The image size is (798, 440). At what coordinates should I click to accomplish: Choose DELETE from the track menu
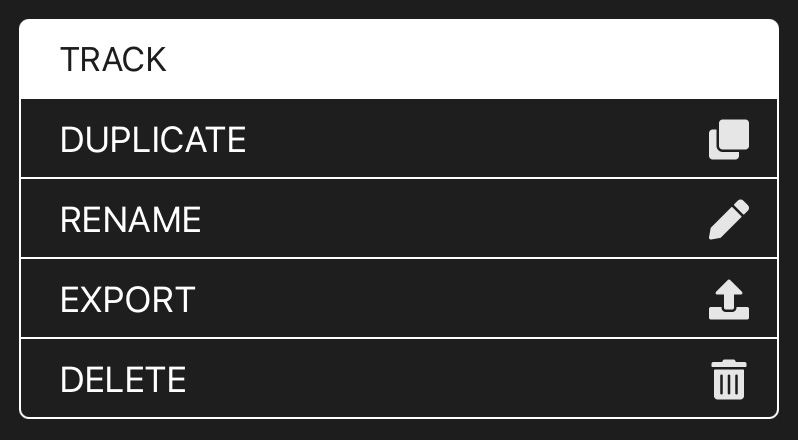(123, 380)
